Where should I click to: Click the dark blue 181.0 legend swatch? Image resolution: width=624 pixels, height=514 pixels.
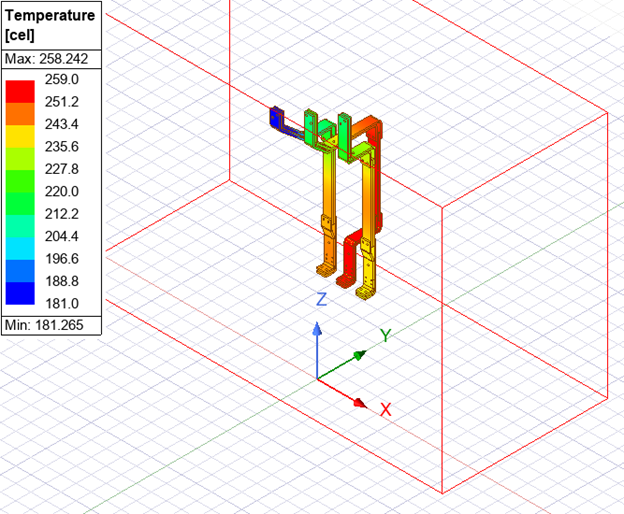[x=20, y=293]
